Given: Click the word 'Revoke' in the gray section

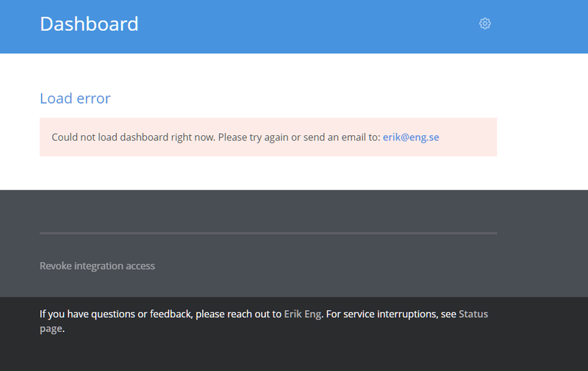Looking at the screenshot, I should [56, 266].
